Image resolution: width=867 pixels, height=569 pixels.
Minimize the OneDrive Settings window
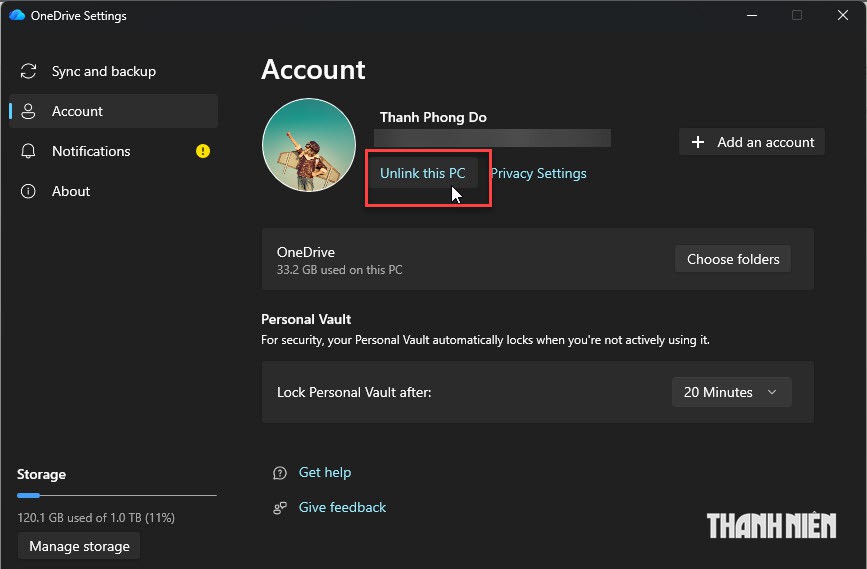pos(751,15)
